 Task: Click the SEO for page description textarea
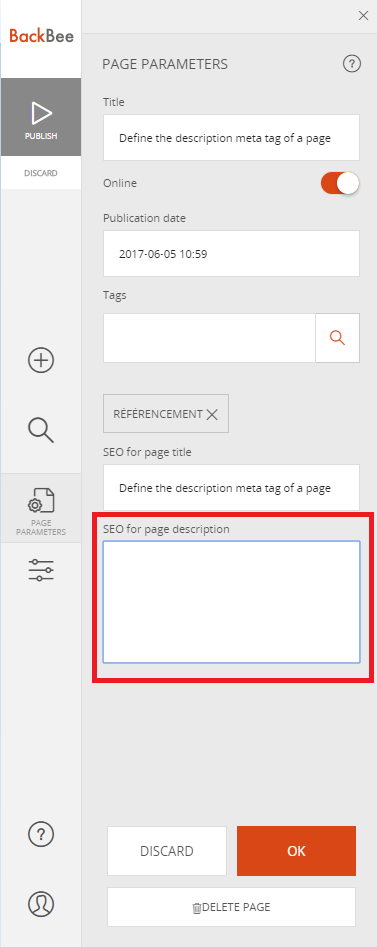pos(231,602)
